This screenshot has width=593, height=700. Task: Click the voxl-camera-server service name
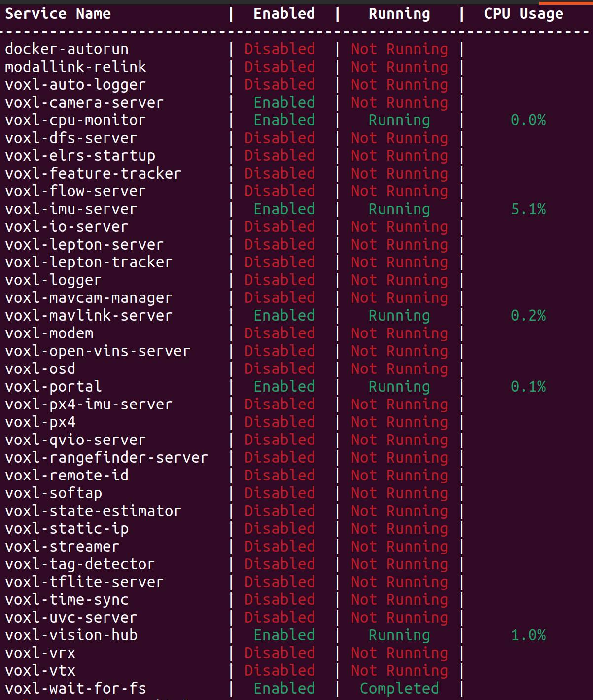pyautogui.click(x=84, y=103)
